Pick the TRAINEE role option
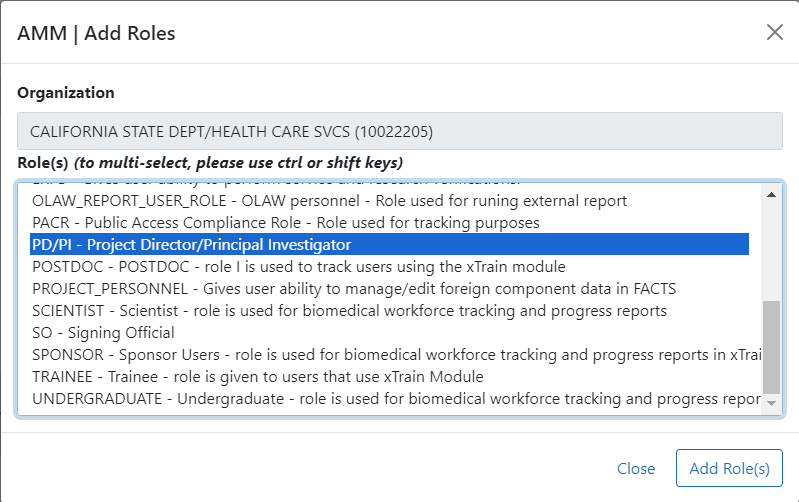 click(258, 377)
